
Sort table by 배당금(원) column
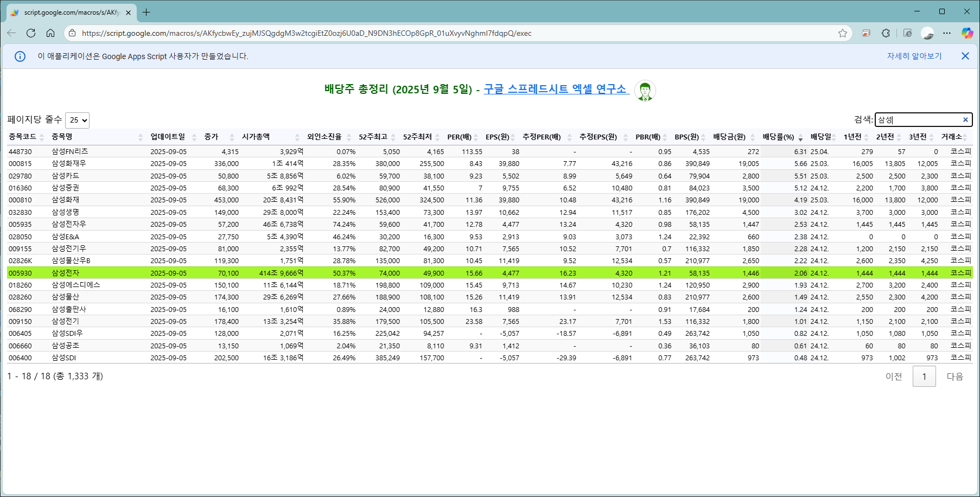click(734, 137)
